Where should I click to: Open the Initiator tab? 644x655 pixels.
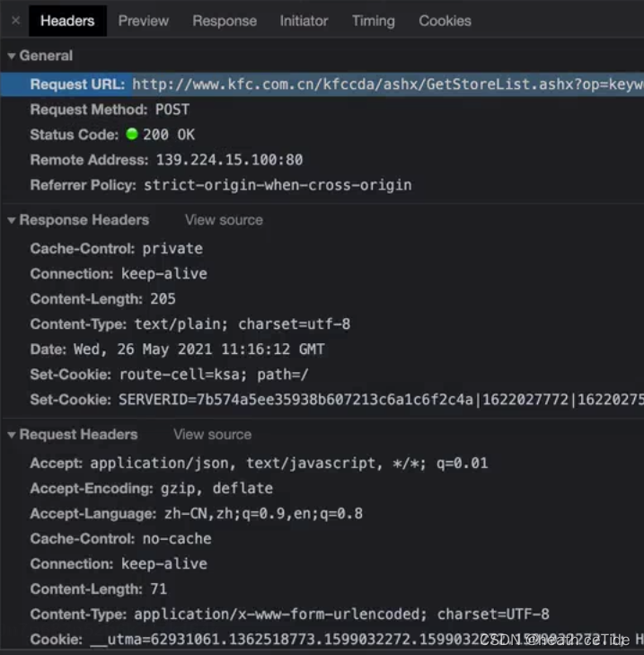pyautogui.click(x=304, y=21)
